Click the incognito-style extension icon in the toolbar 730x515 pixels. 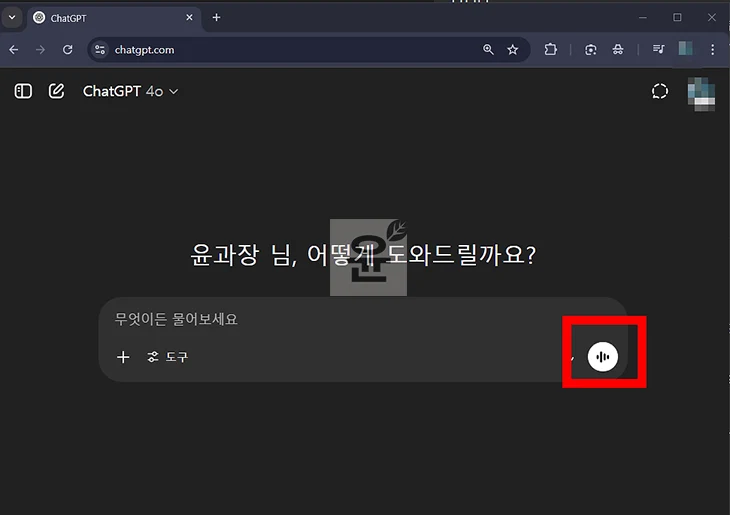tap(618, 49)
